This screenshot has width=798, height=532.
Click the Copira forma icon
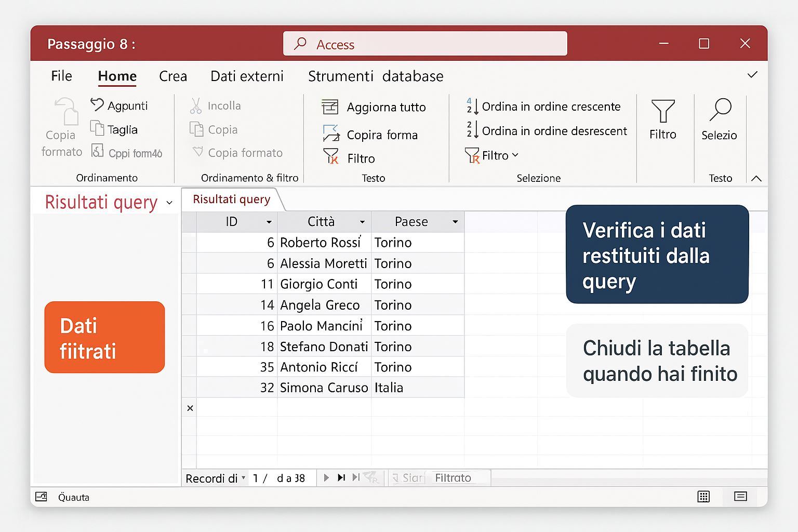(x=330, y=134)
